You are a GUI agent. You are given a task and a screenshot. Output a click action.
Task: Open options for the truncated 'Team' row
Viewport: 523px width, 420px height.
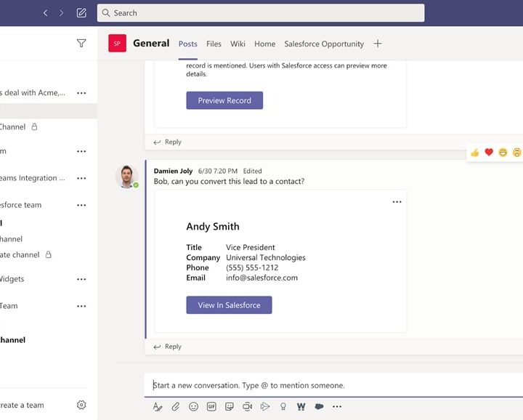coord(81,306)
